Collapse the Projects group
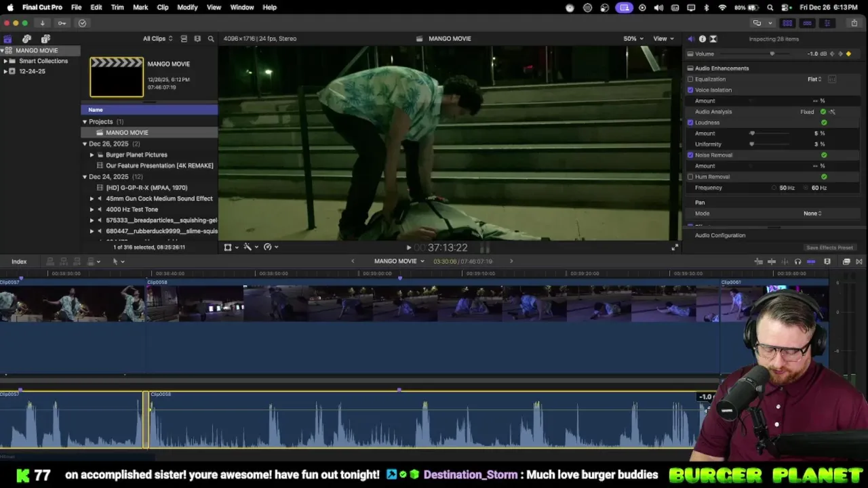The width and height of the screenshot is (868, 488). pyautogui.click(x=85, y=122)
